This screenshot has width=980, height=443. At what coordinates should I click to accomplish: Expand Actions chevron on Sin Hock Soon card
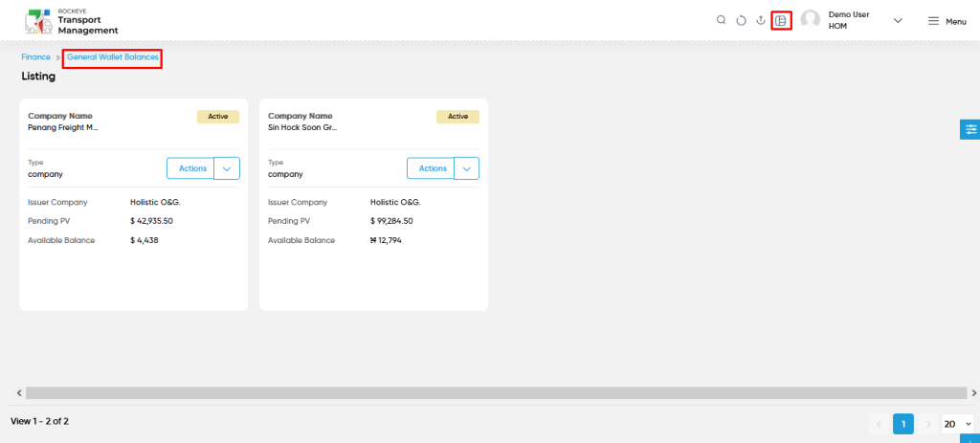(x=466, y=168)
